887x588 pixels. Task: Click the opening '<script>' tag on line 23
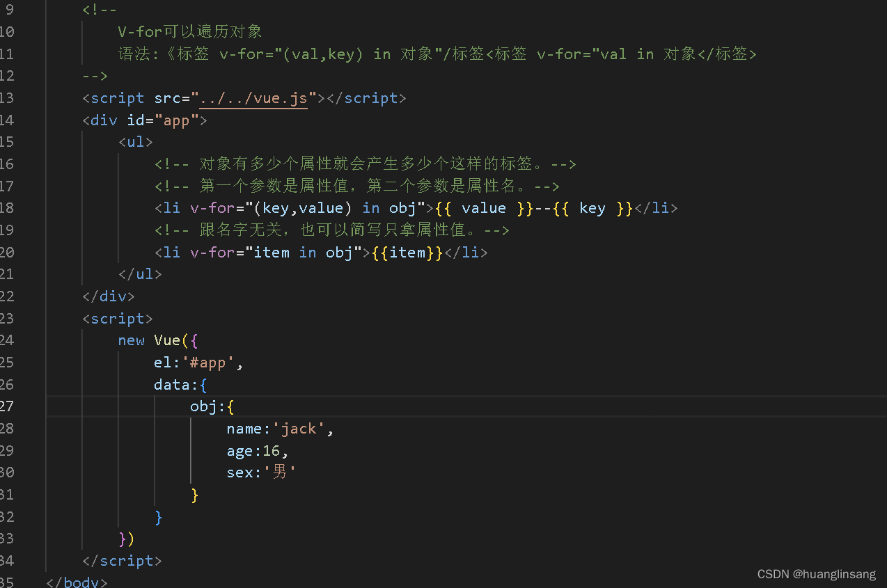pos(118,319)
